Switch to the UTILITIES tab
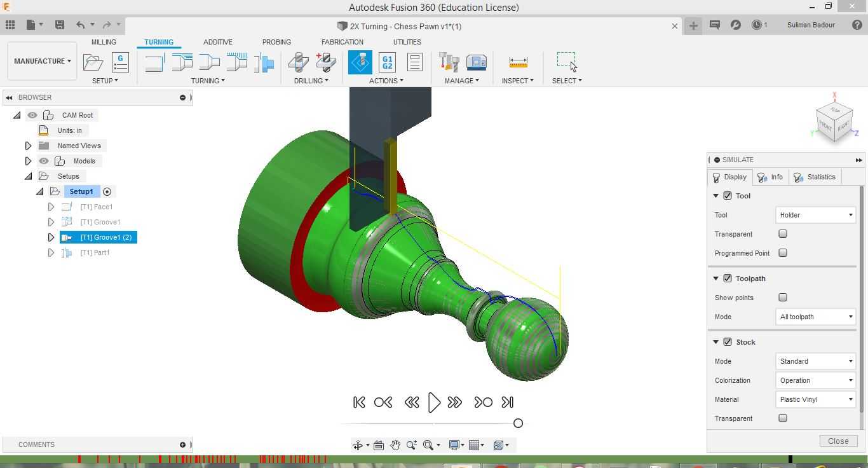 tap(407, 42)
